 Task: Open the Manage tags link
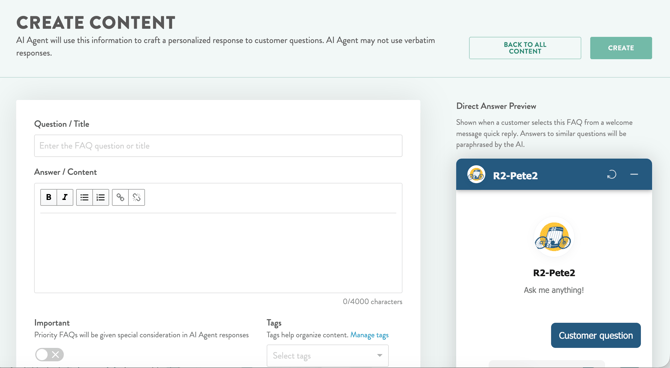coord(369,335)
